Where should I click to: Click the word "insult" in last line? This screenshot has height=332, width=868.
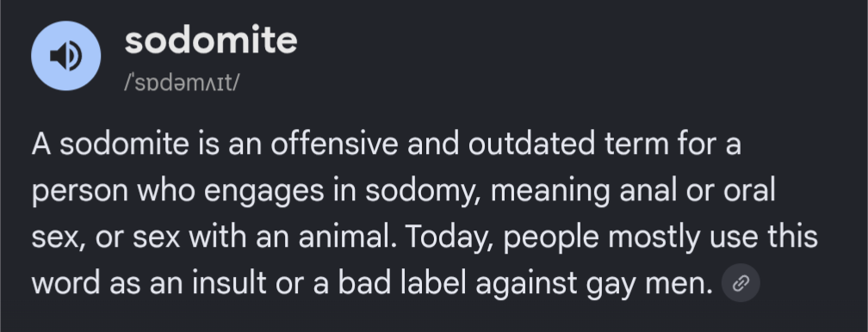pos(229,283)
